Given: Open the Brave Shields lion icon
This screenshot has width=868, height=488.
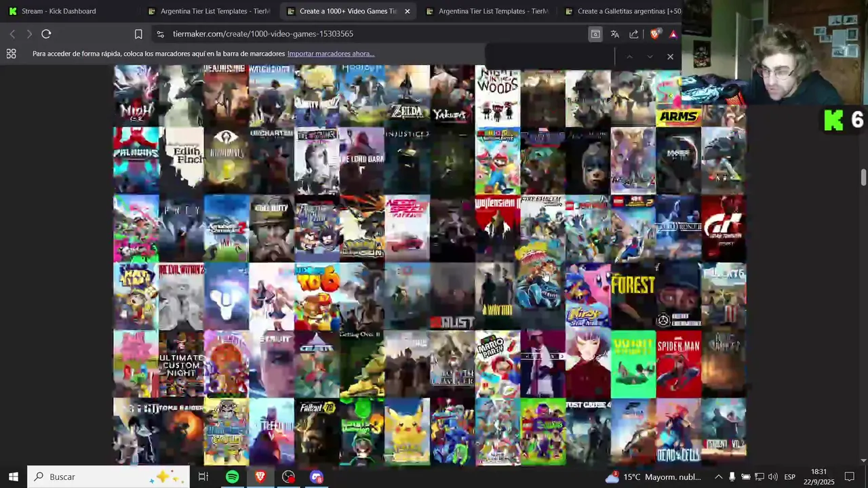Looking at the screenshot, I should tap(654, 34).
